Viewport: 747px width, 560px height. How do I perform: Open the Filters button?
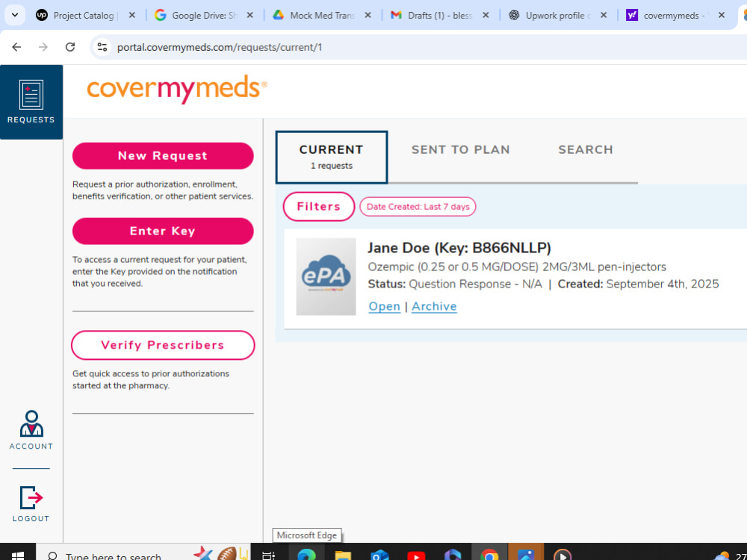pyautogui.click(x=319, y=206)
